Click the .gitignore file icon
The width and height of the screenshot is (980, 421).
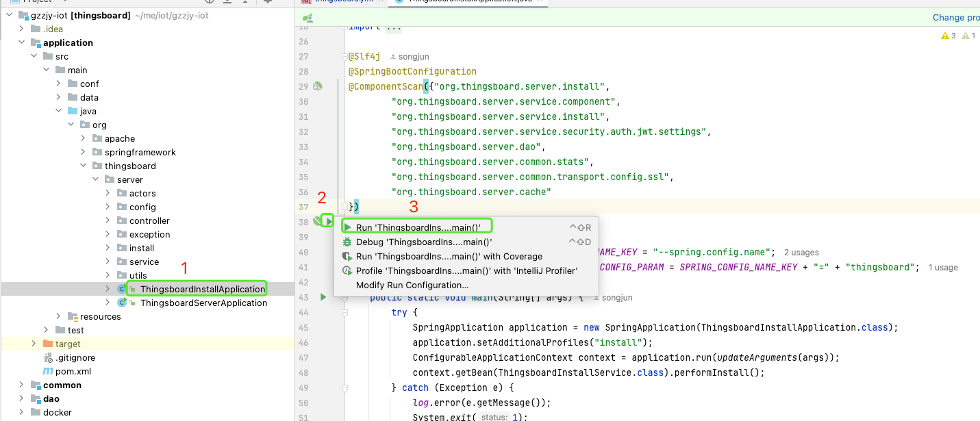pos(48,357)
